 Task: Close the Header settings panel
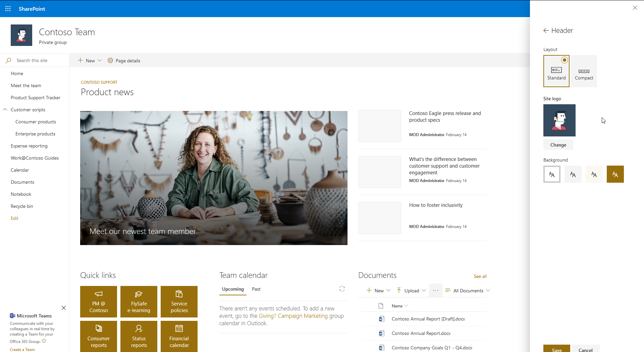[635, 8]
